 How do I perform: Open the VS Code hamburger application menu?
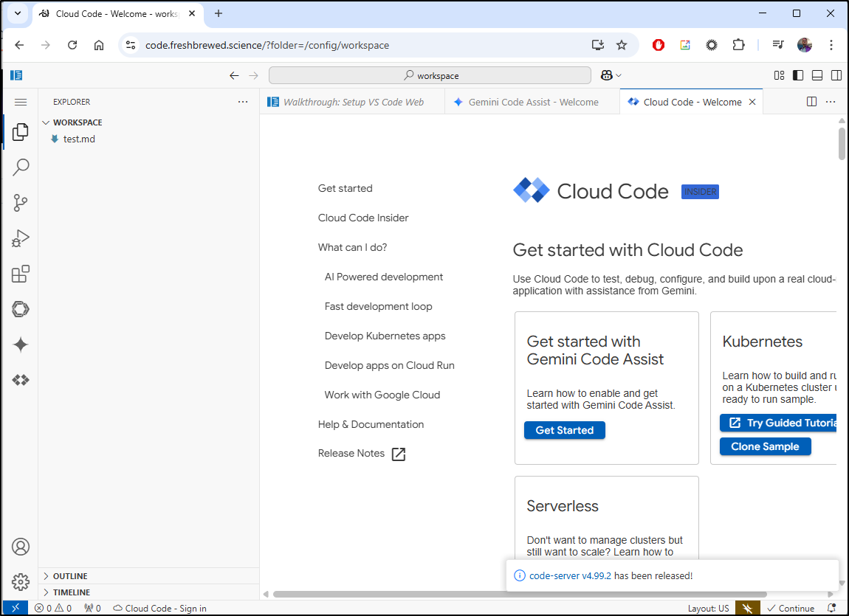pos(21,103)
